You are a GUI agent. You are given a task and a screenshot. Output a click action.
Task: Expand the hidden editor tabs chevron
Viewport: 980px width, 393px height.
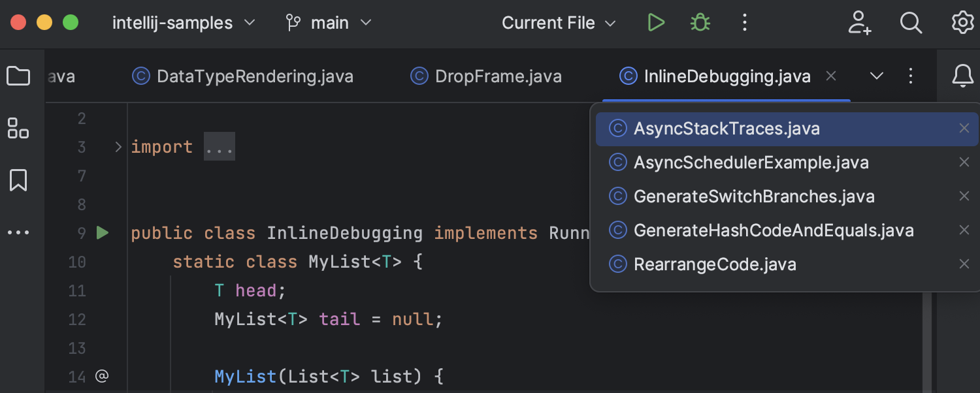tap(876, 76)
